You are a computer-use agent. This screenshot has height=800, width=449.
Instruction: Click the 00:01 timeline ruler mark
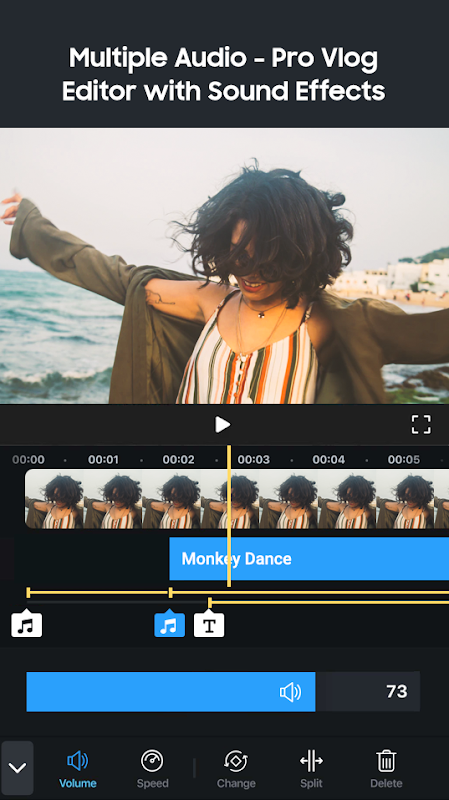(103, 460)
